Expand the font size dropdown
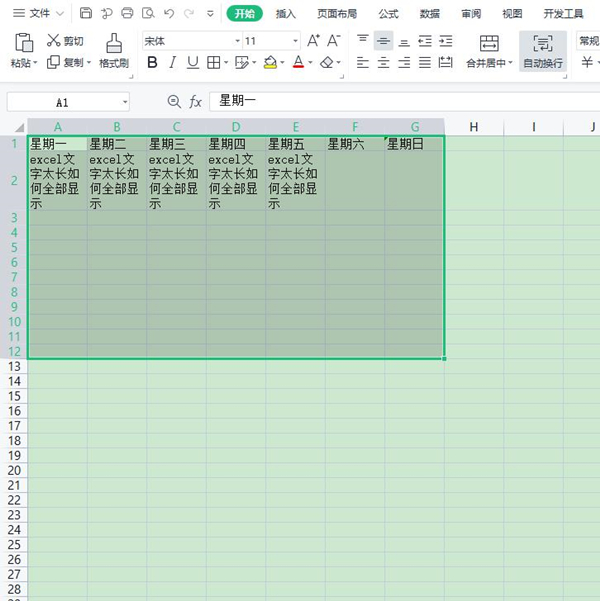 tap(295, 41)
